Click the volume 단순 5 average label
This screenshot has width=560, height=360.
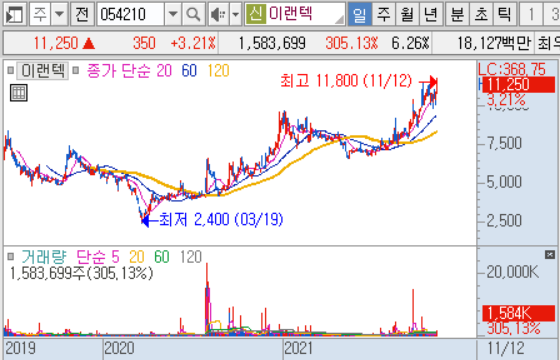(x=98, y=256)
